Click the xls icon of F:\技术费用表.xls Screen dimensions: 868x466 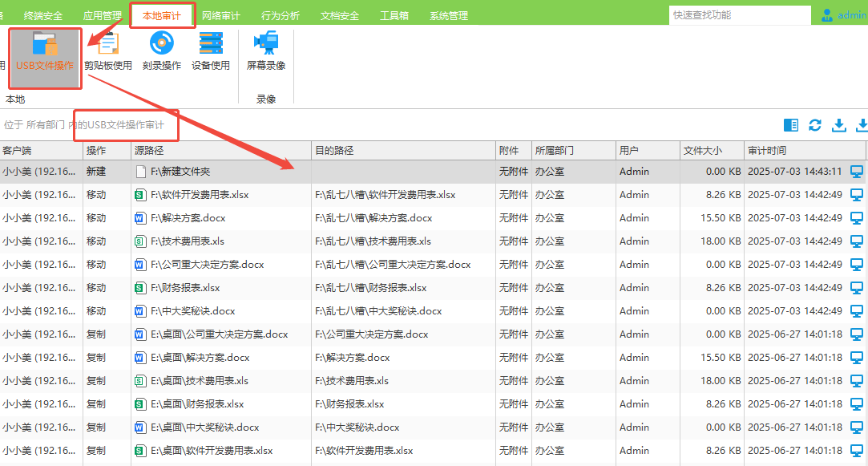pos(140,241)
